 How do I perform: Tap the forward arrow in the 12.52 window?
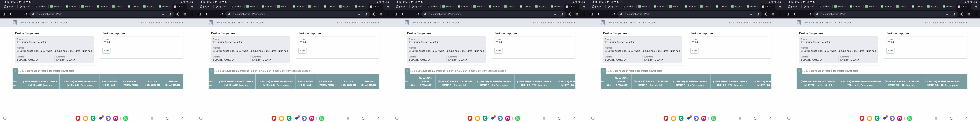coord(802,14)
